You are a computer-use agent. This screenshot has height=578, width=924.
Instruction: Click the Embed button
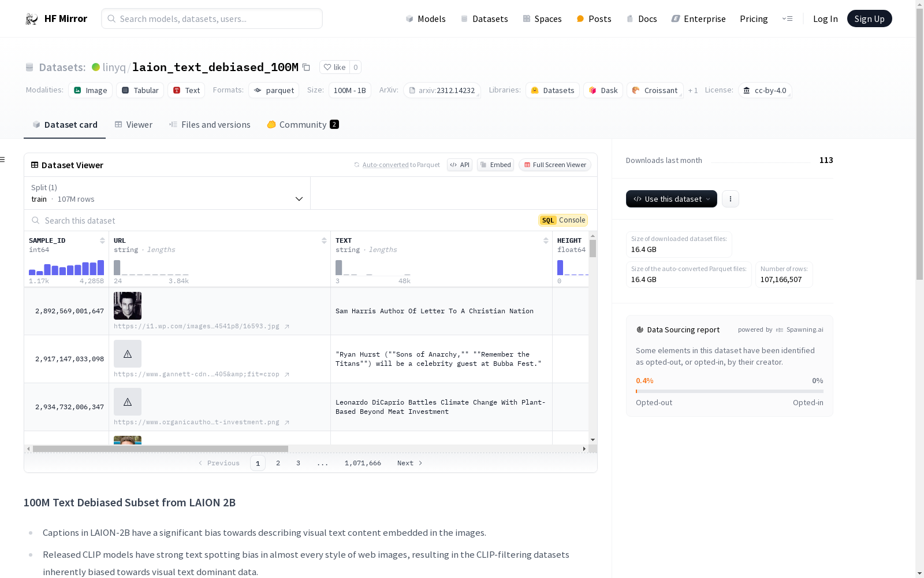tap(495, 165)
